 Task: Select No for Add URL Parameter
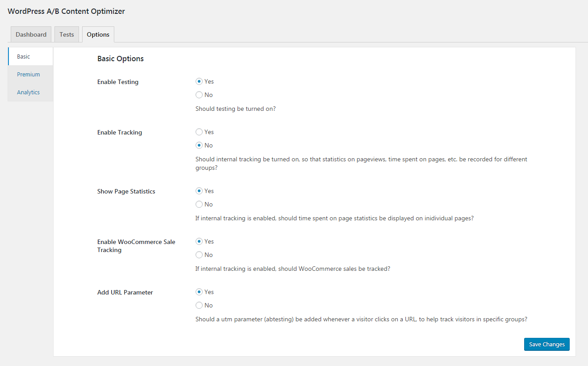point(199,305)
